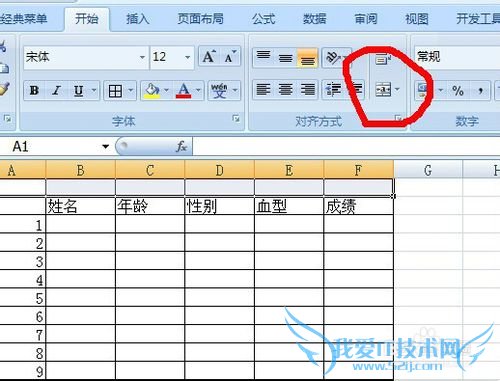Select top vertical align icon
This screenshot has height=381, width=500.
pyautogui.click(x=263, y=57)
